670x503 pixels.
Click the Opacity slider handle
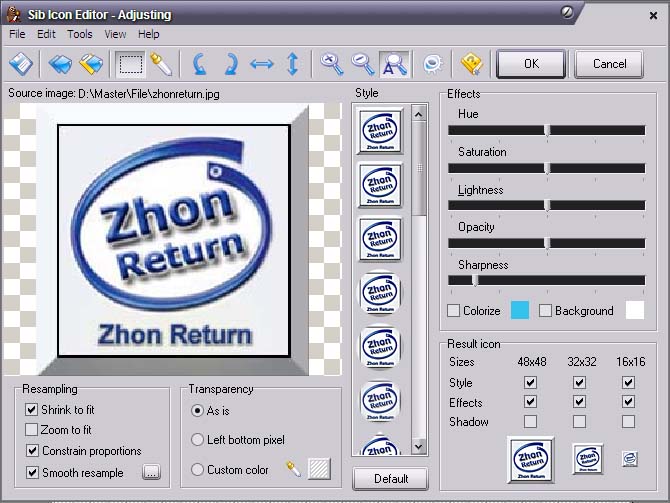(x=547, y=244)
